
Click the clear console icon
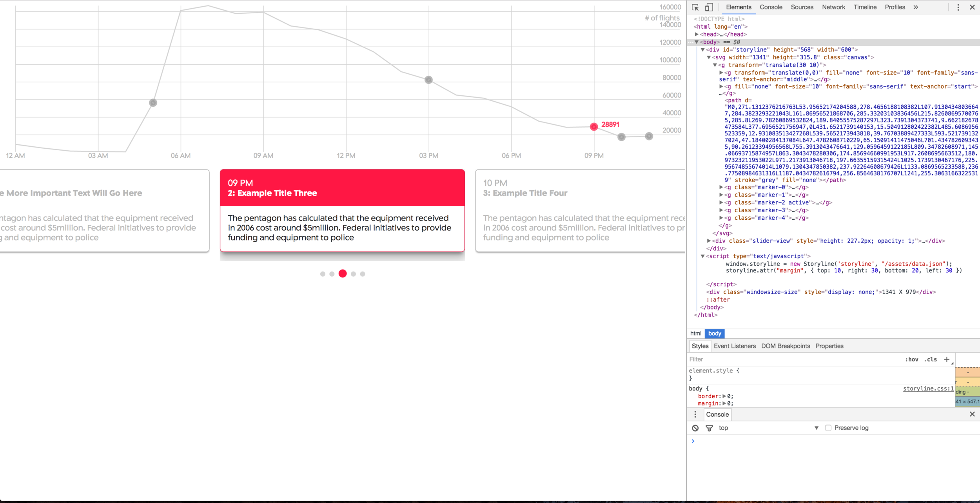pyautogui.click(x=695, y=428)
